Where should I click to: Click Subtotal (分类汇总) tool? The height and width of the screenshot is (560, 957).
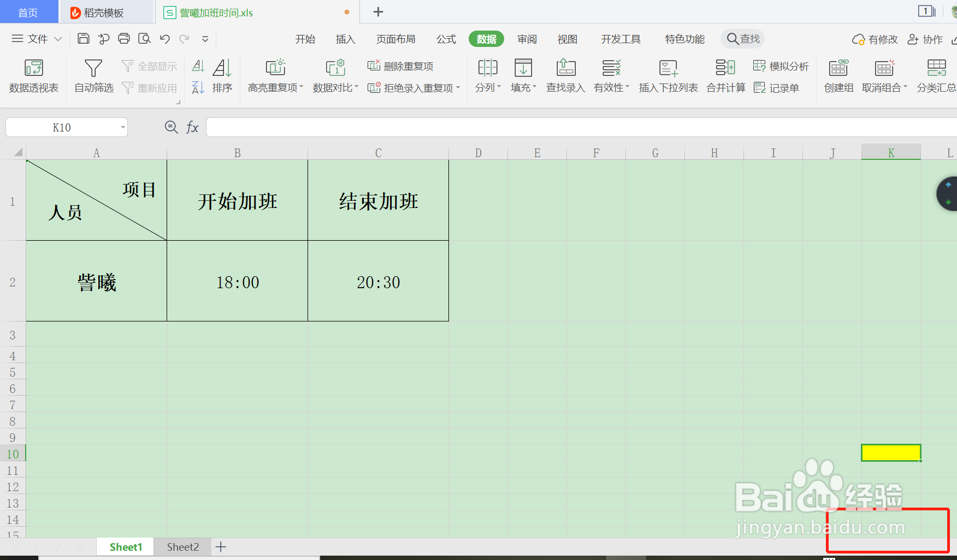[x=936, y=76]
